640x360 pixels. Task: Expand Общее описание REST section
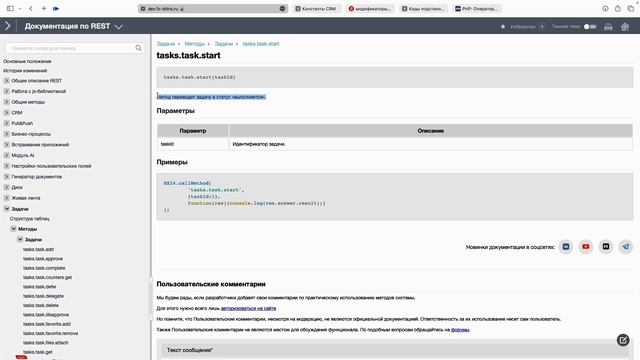[x=7, y=80]
